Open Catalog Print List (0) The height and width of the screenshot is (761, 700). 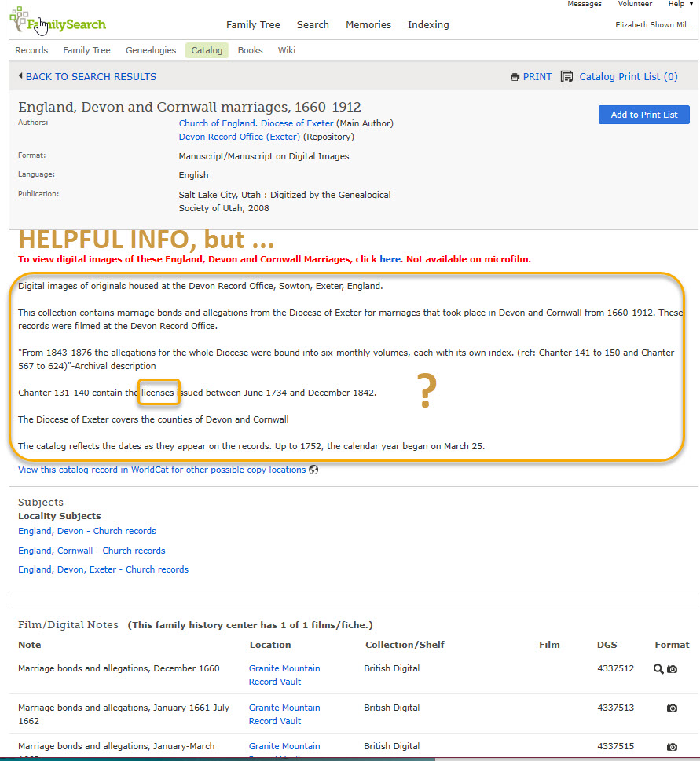(x=629, y=77)
